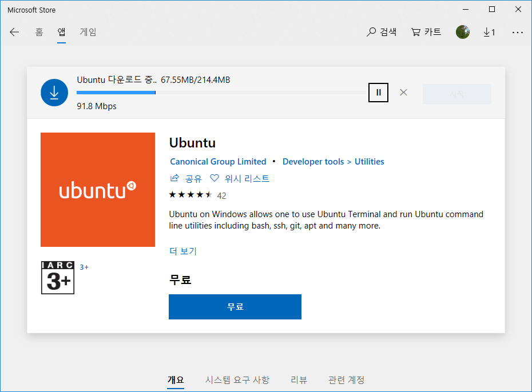Cancel the Ubuntu download
This screenshot has height=392, width=532.
pyautogui.click(x=403, y=93)
